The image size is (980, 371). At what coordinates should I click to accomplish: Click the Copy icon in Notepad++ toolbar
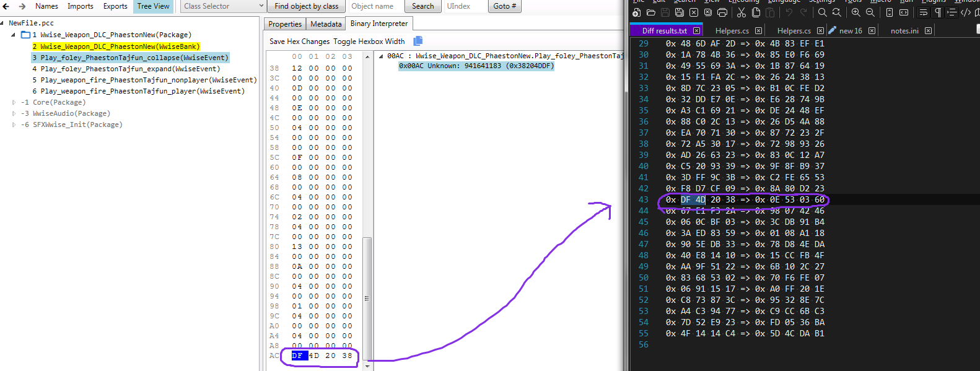pos(756,12)
